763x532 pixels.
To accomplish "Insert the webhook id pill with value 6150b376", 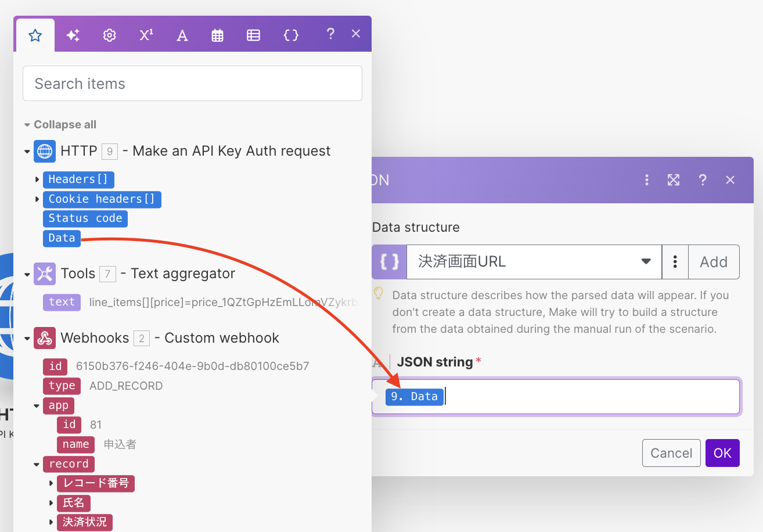I will pos(55,366).
